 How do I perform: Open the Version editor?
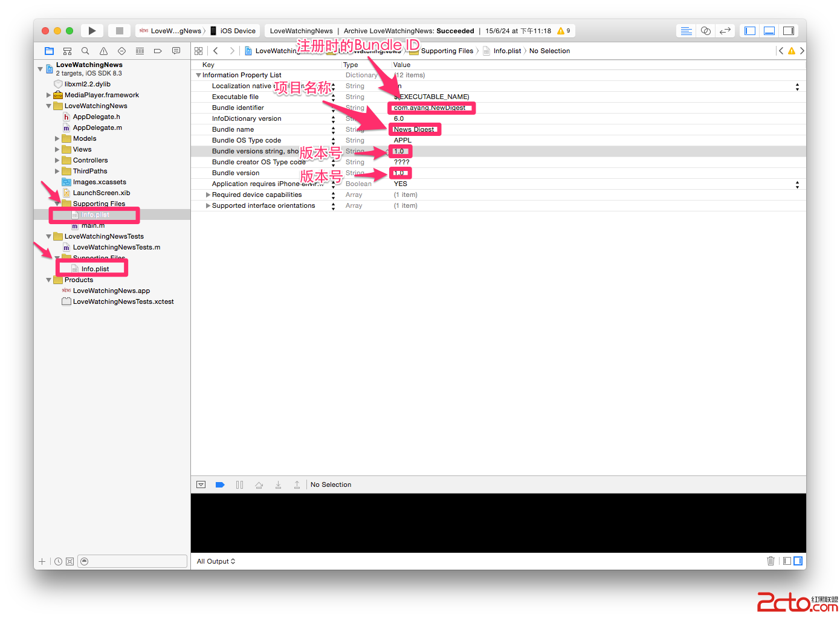click(725, 31)
